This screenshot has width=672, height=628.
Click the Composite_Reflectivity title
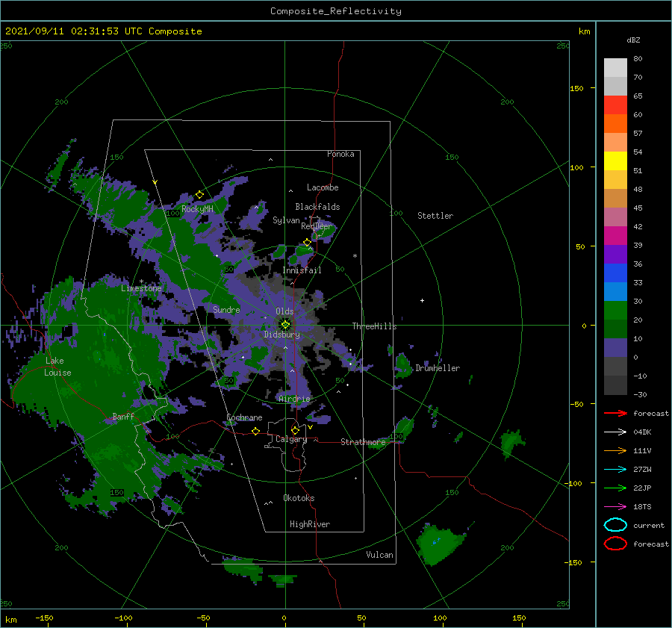click(335, 11)
